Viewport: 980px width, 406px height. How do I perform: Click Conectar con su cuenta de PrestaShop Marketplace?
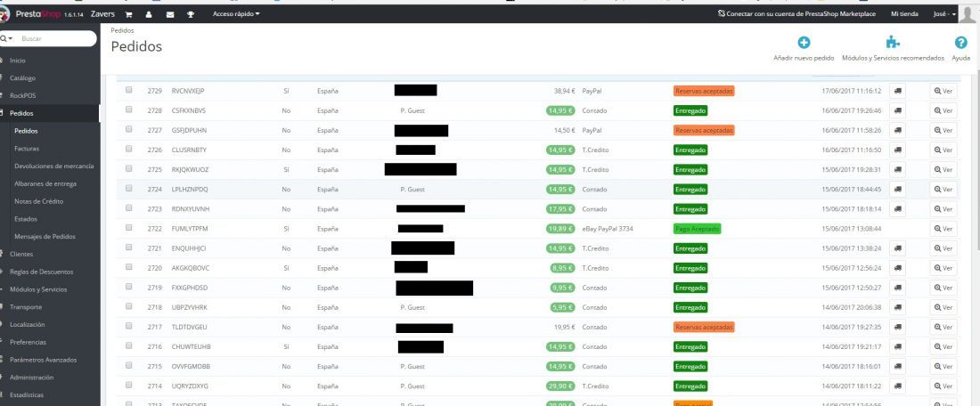[x=796, y=13]
